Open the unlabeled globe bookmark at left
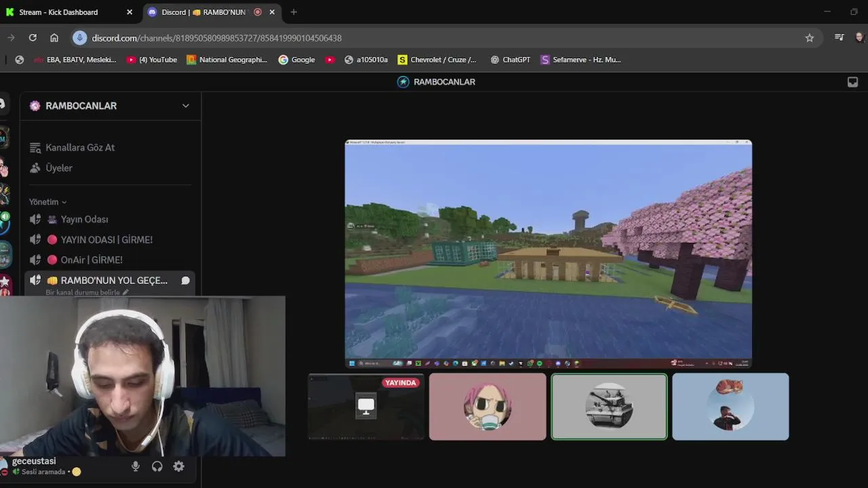This screenshot has width=868, height=488. [x=20, y=60]
